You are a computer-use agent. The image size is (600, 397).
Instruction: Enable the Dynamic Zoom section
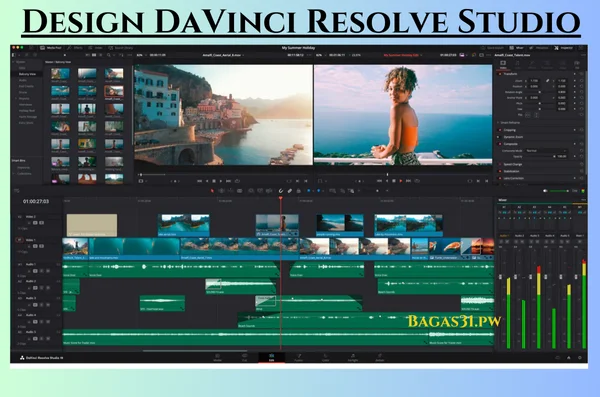click(499, 137)
